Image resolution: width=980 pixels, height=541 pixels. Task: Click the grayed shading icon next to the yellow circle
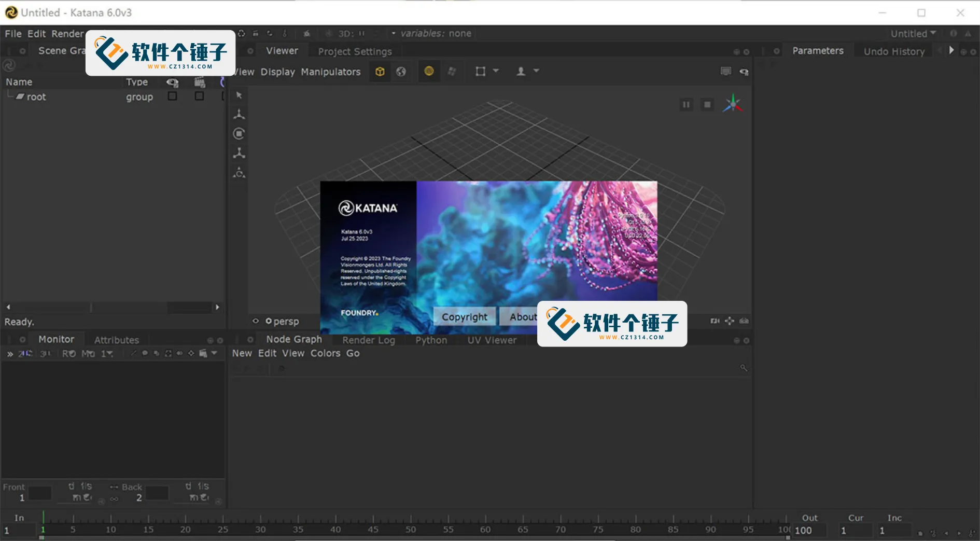[452, 71]
